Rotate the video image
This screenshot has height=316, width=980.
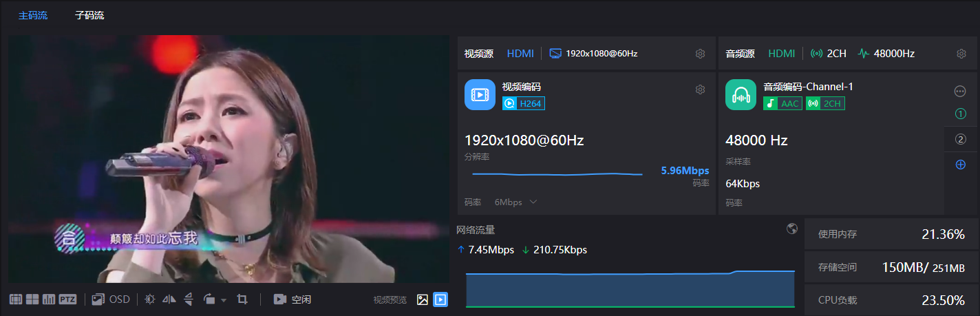(x=210, y=299)
